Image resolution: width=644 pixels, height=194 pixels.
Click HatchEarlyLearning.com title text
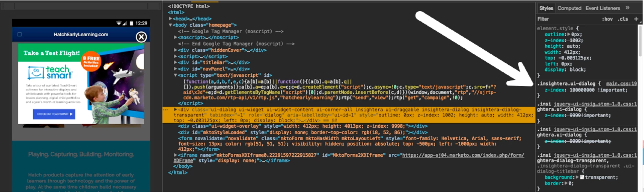coord(81,34)
